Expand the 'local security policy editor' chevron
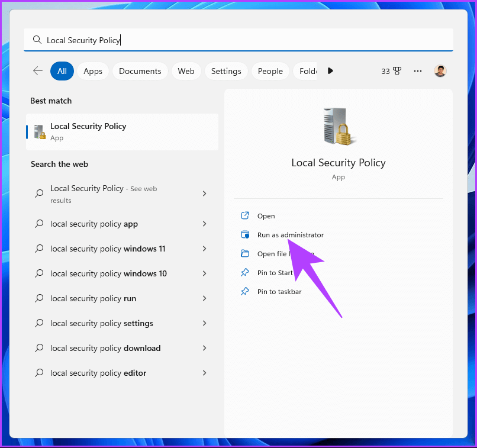The width and height of the screenshot is (477, 448). pos(204,373)
